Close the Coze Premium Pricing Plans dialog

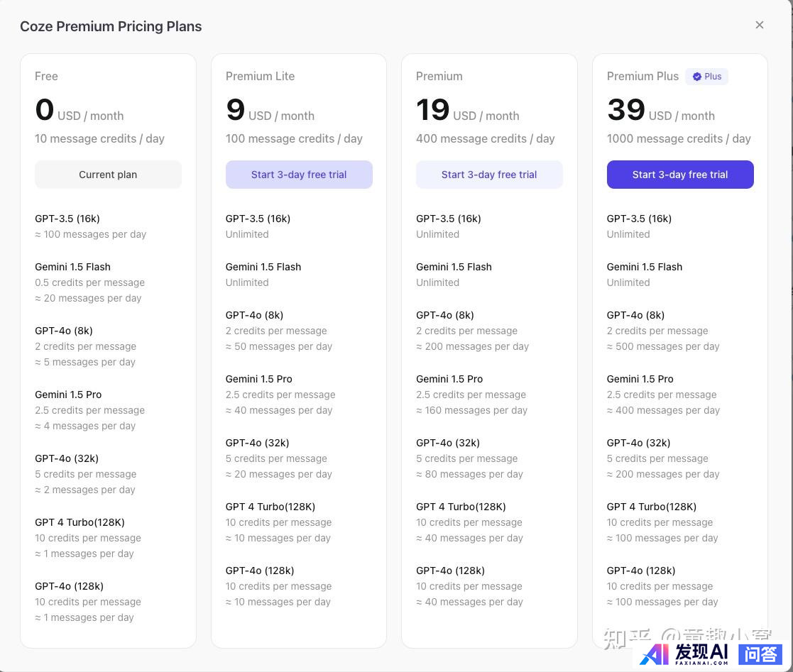click(x=759, y=25)
